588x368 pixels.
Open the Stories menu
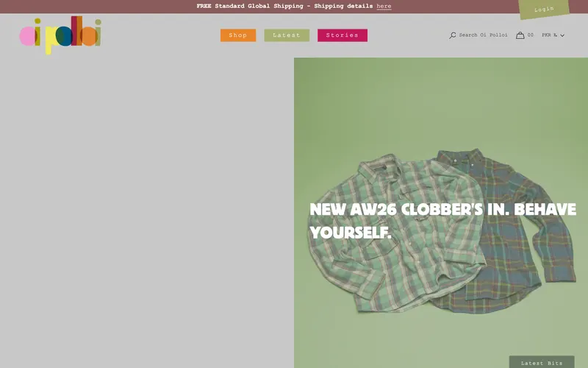pos(343,35)
